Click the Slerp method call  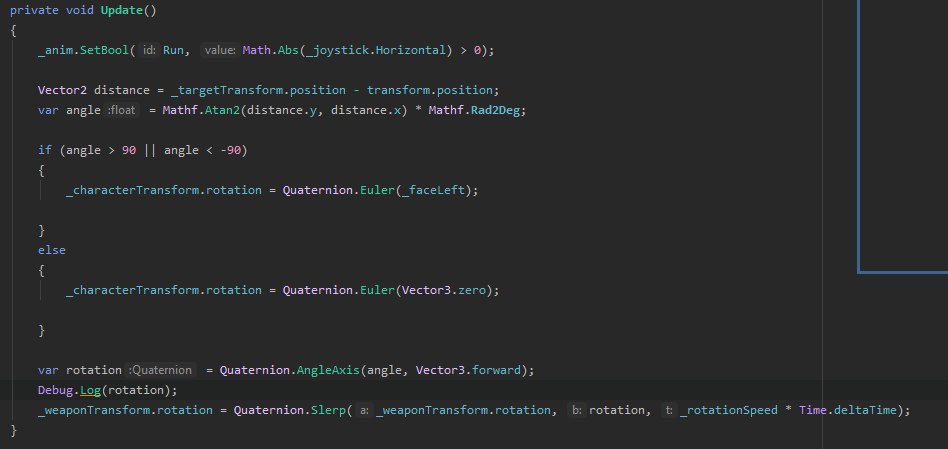(x=328, y=410)
